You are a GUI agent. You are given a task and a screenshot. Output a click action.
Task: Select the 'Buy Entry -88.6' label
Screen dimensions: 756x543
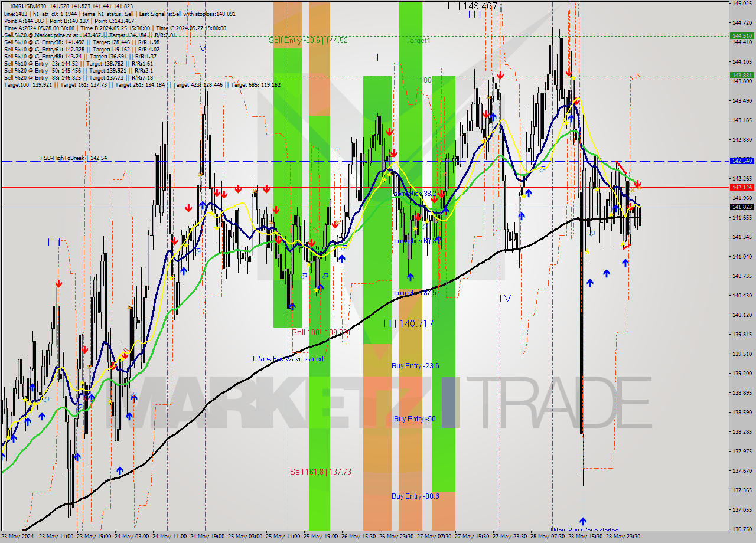415,496
